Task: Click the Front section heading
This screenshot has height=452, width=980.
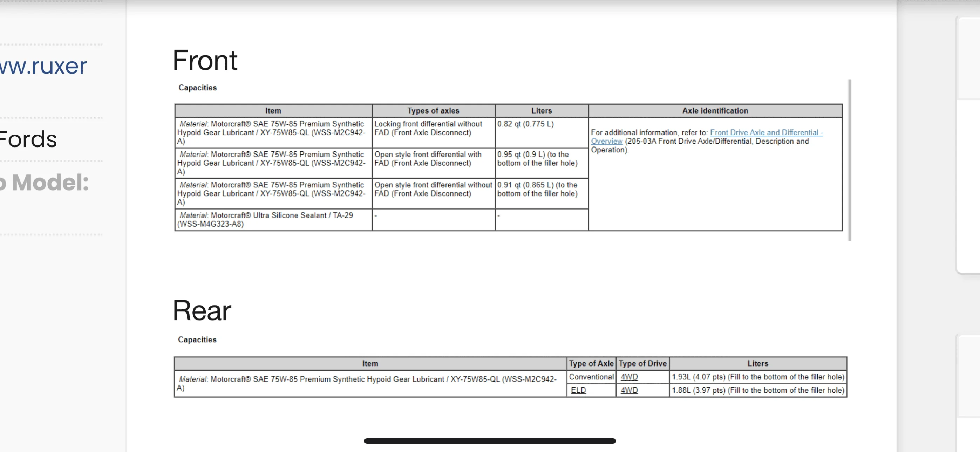Action: point(205,60)
